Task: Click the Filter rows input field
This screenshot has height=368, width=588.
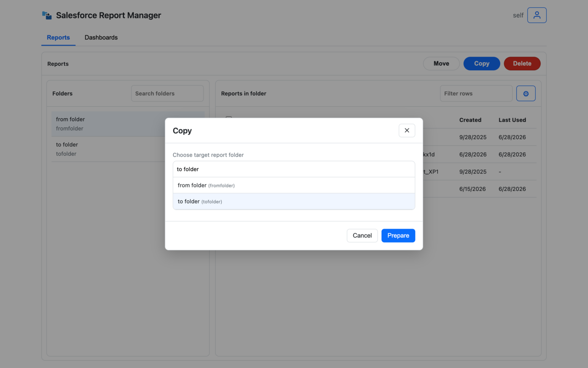Action: pos(476,93)
